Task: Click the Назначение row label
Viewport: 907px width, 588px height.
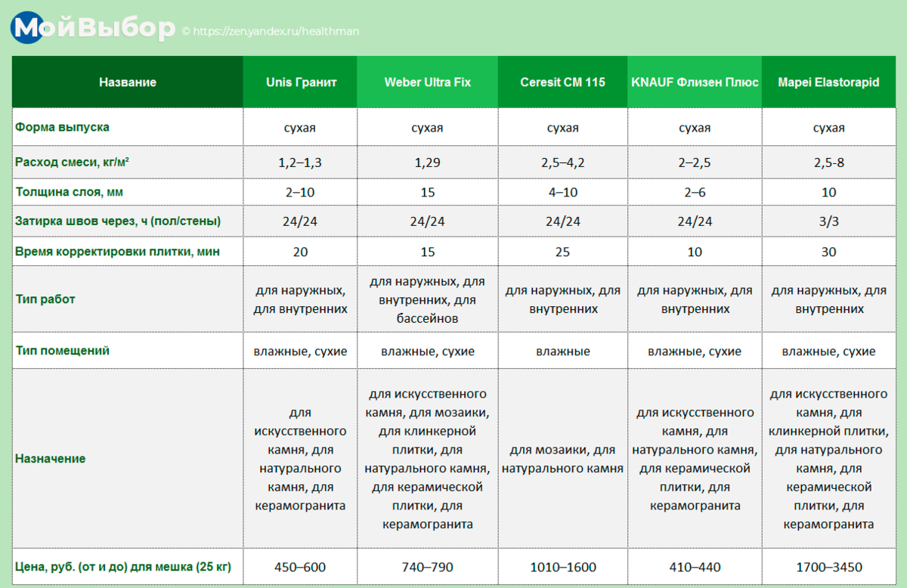Action: click(x=50, y=459)
